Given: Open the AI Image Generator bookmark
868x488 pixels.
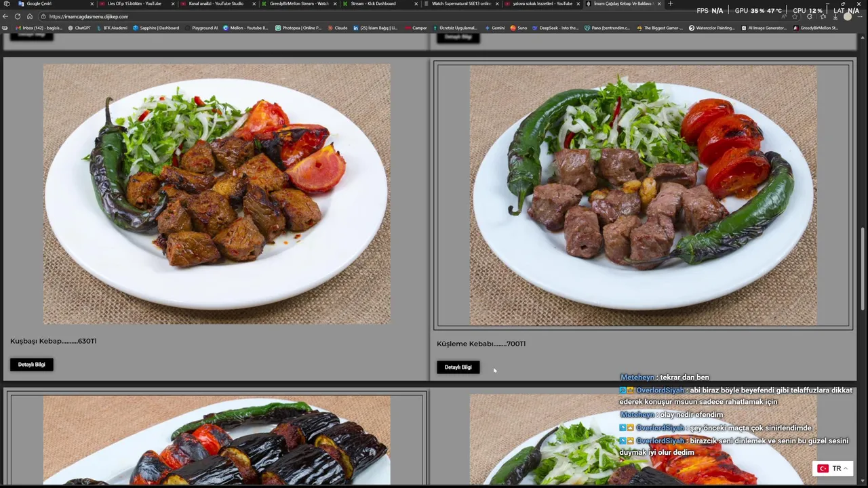Looking at the screenshot, I should coord(764,28).
